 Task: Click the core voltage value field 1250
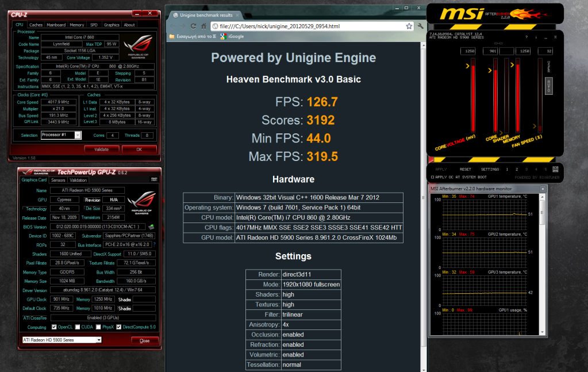click(469, 51)
